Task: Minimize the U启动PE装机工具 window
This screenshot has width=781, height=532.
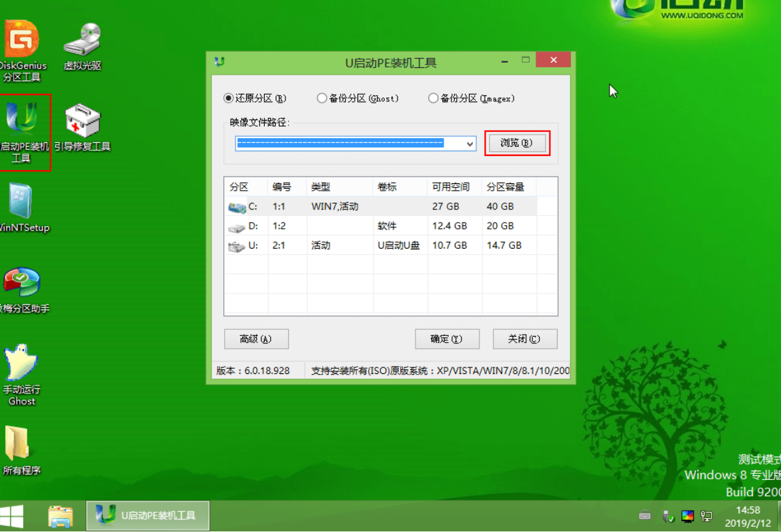Action: 505,61
